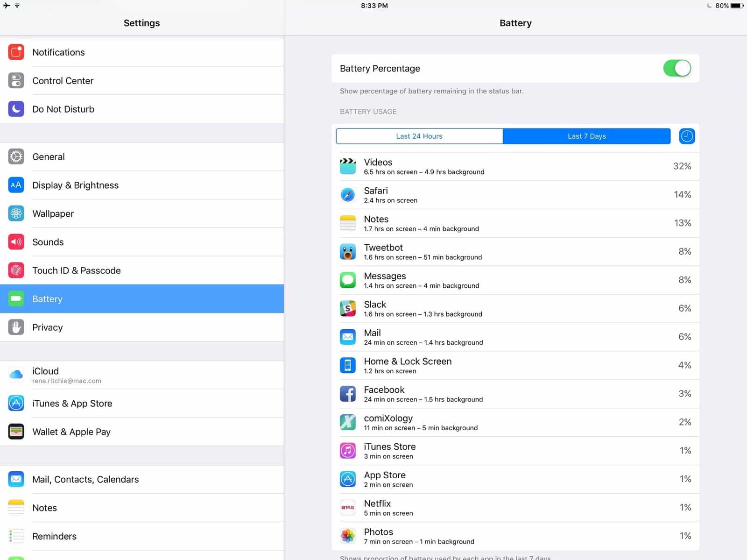Select the Last 7 Days tab
747x560 pixels.
[x=587, y=136]
